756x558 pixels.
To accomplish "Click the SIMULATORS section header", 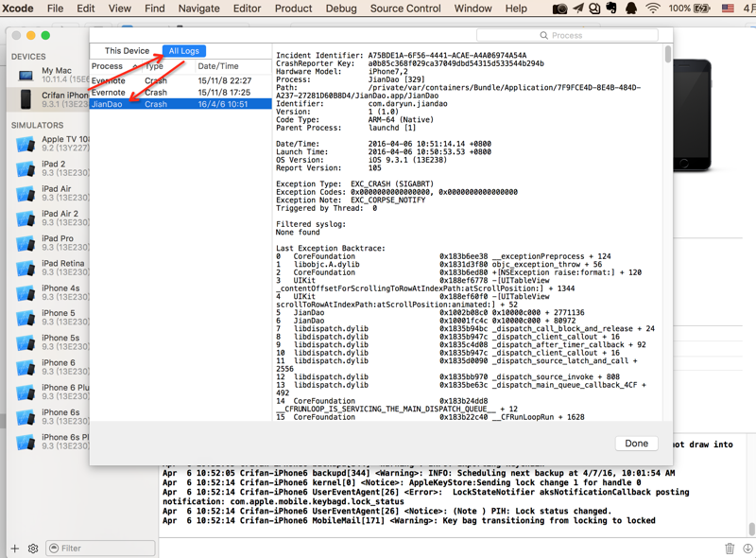I will tap(37, 125).
